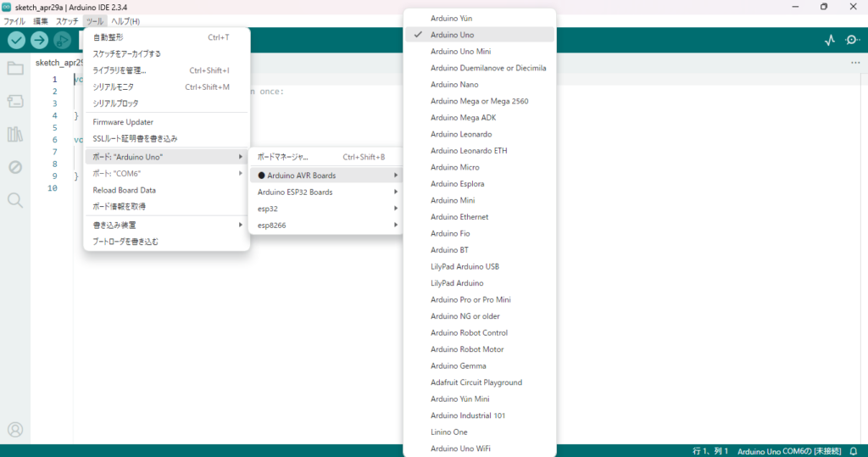Click the user account profile icon
Viewport: 868px width, 457px height.
tap(15, 430)
